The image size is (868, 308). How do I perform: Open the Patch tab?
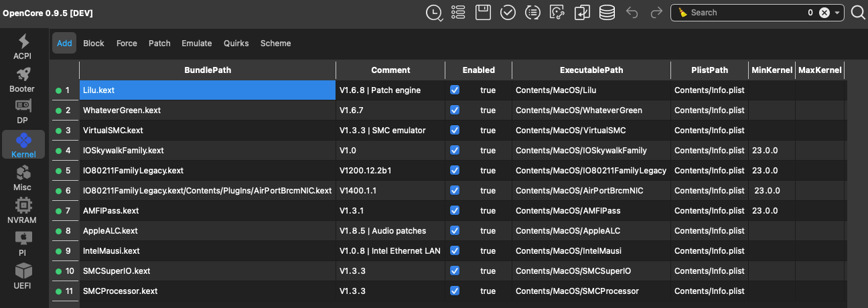point(159,44)
